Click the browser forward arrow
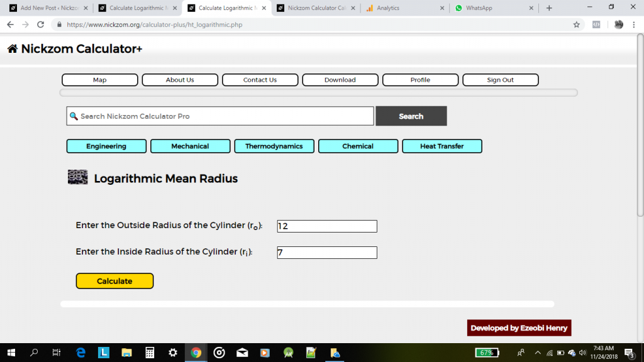 [x=25, y=25]
